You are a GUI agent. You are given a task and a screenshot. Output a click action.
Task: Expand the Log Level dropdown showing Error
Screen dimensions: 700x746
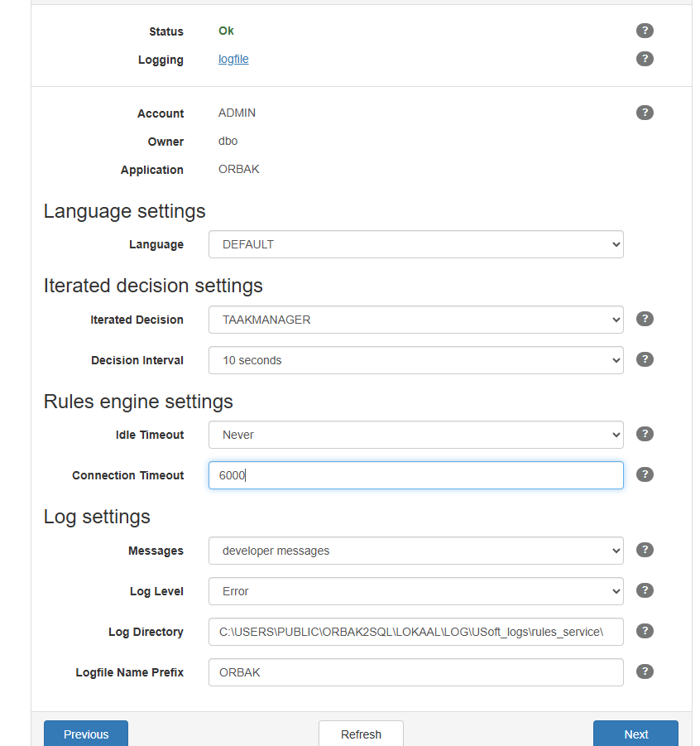coord(415,591)
